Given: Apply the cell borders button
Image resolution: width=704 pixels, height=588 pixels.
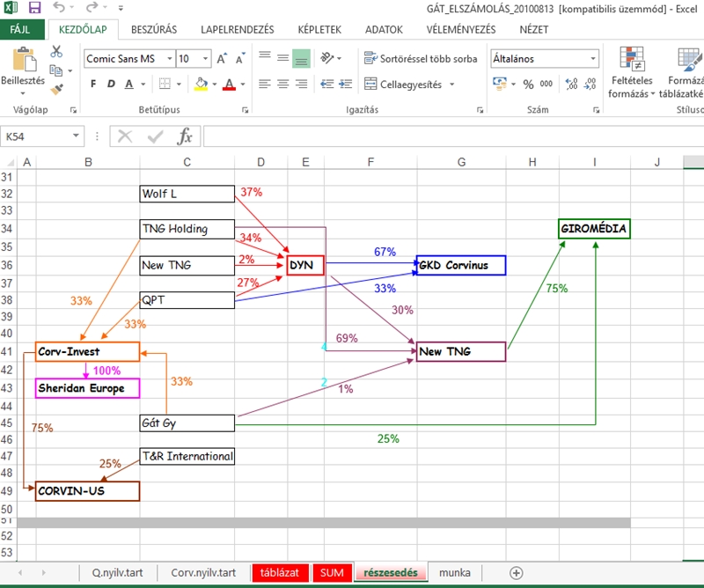Looking at the screenshot, I should pyautogui.click(x=165, y=84).
